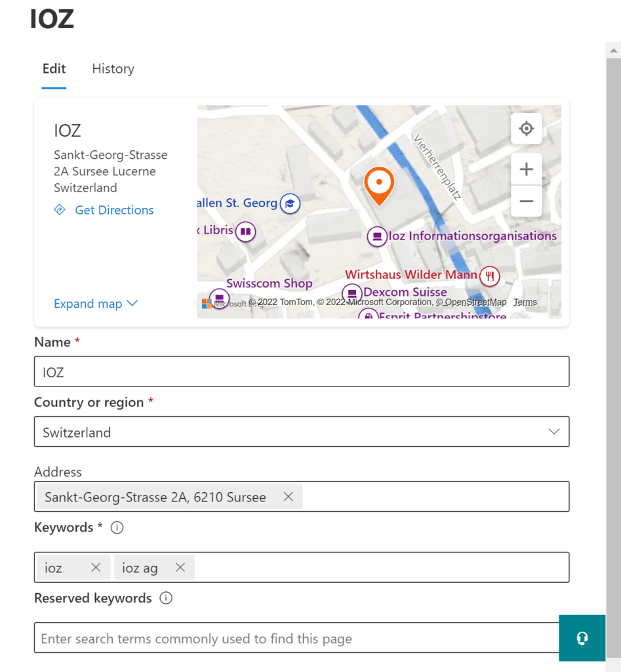Click the Dexcom Suisse map icon
This screenshot has width=621, height=672.
click(352, 293)
